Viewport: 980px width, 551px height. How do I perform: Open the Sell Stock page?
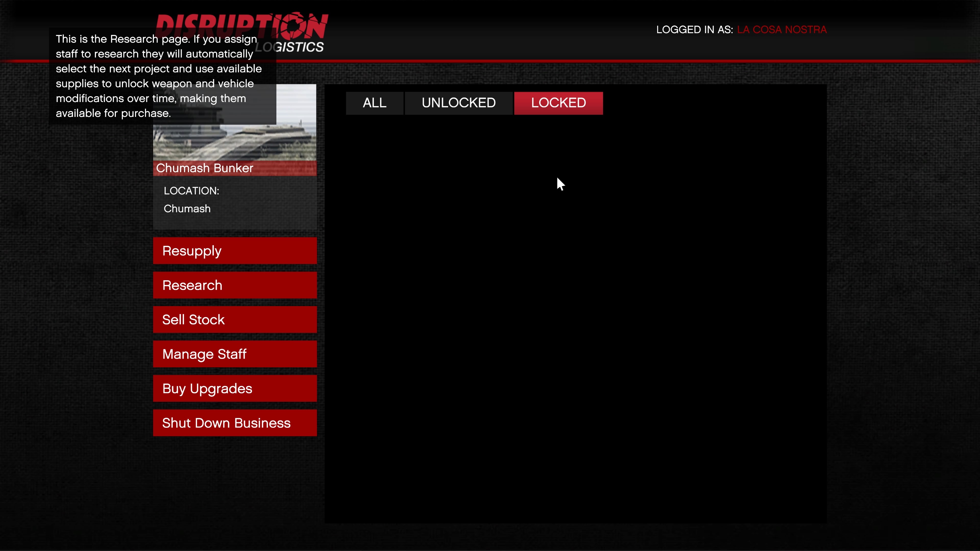tap(235, 319)
